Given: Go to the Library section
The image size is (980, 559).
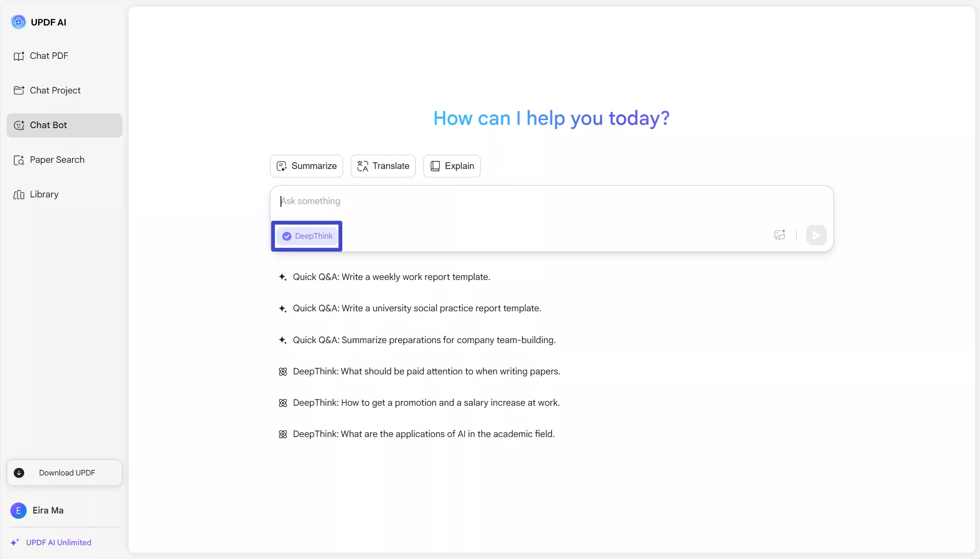Looking at the screenshot, I should 44,195.
